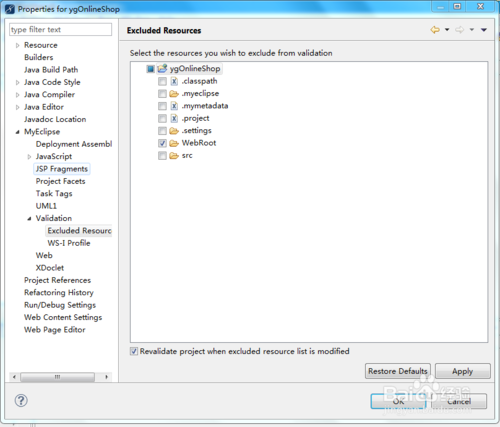
Task: Click the .myeclipse folder icon
Action: (x=174, y=94)
